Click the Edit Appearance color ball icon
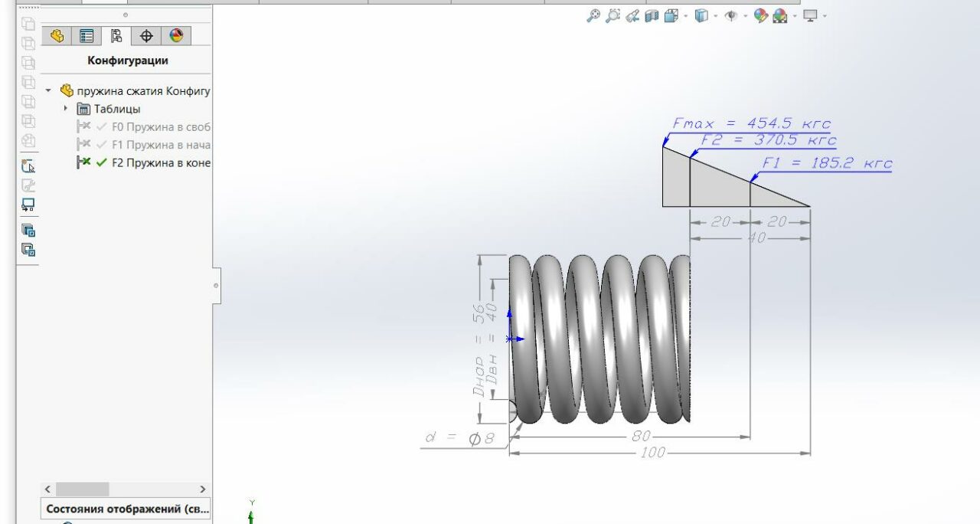This screenshot has width=980, height=524. (x=760, y=16)
